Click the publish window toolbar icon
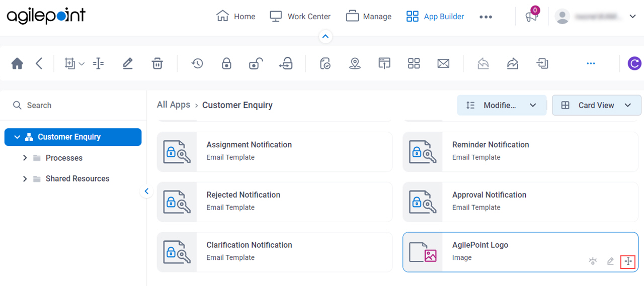This screenshot has width=644, height=286. click(384, 63)
